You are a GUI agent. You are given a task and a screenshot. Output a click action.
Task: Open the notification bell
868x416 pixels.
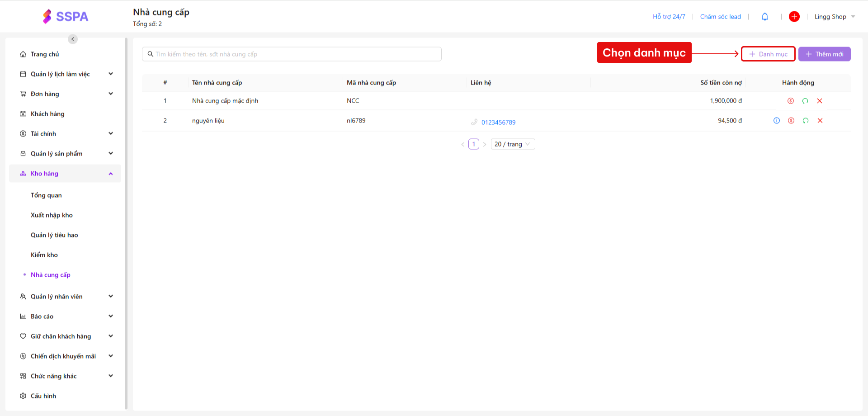click(765, 17)
